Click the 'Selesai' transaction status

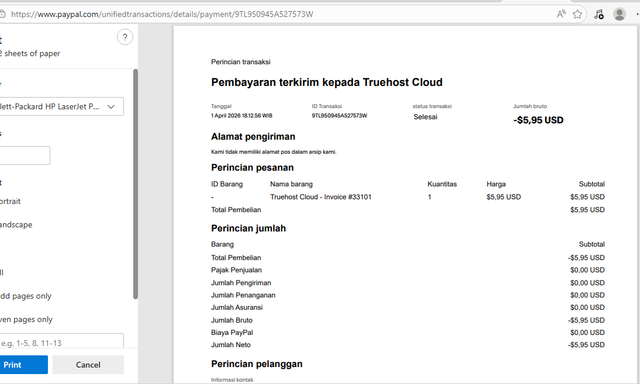click(x=425, y=117)
